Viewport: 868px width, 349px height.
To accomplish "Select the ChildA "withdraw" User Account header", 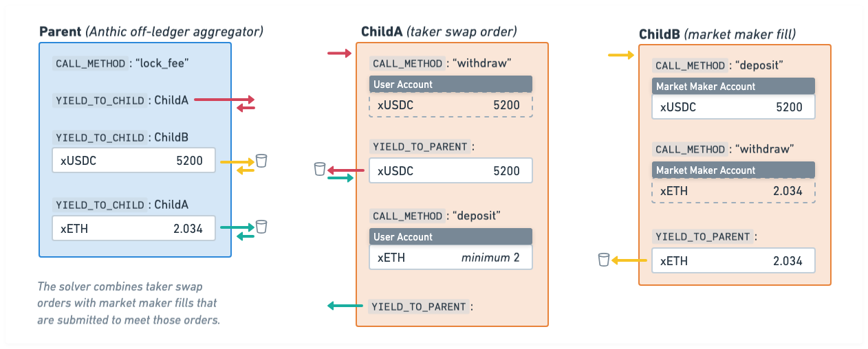I will click(x=451, y=85).
